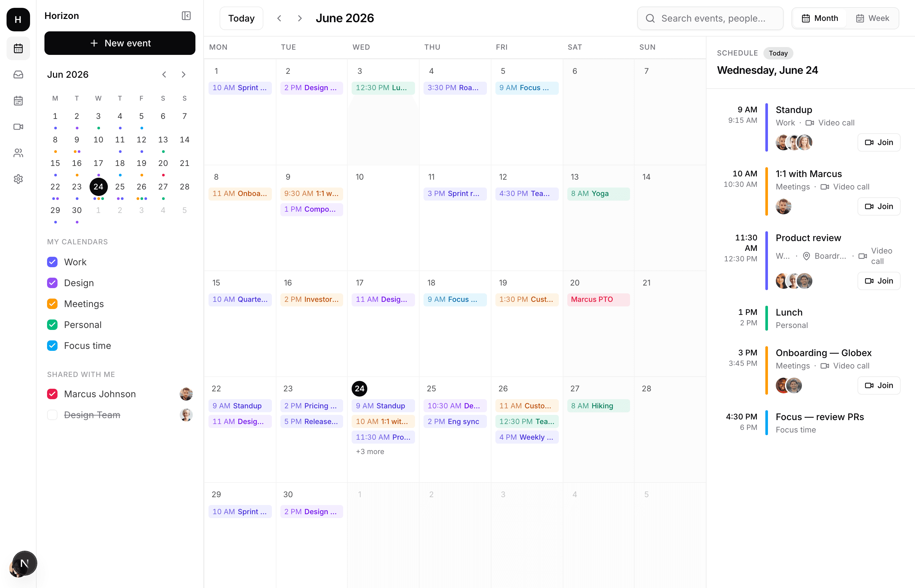Click the Horizon H logo icon
Viewport: 915px width, 588px height.
[18, 19]
